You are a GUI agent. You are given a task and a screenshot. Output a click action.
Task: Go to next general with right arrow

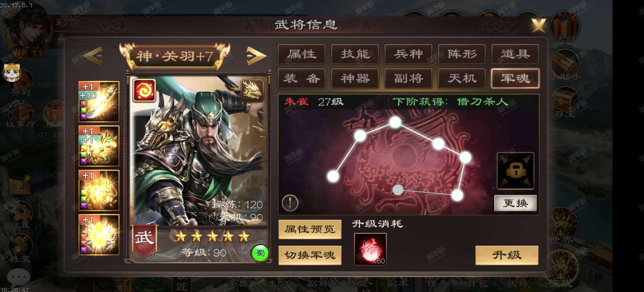click(256, 55)
